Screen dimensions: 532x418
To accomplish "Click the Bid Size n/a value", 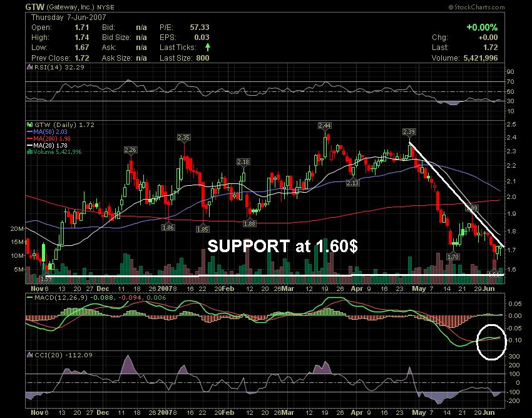I will point(141,38).
